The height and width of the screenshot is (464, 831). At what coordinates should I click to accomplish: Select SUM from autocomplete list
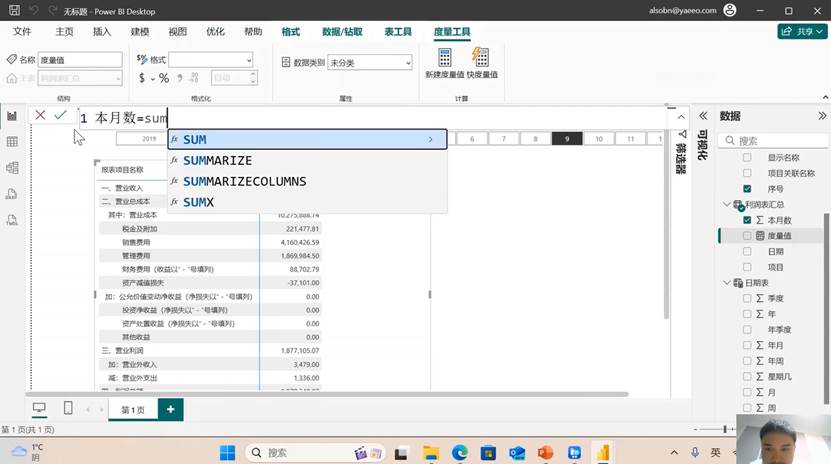(307, 139)
